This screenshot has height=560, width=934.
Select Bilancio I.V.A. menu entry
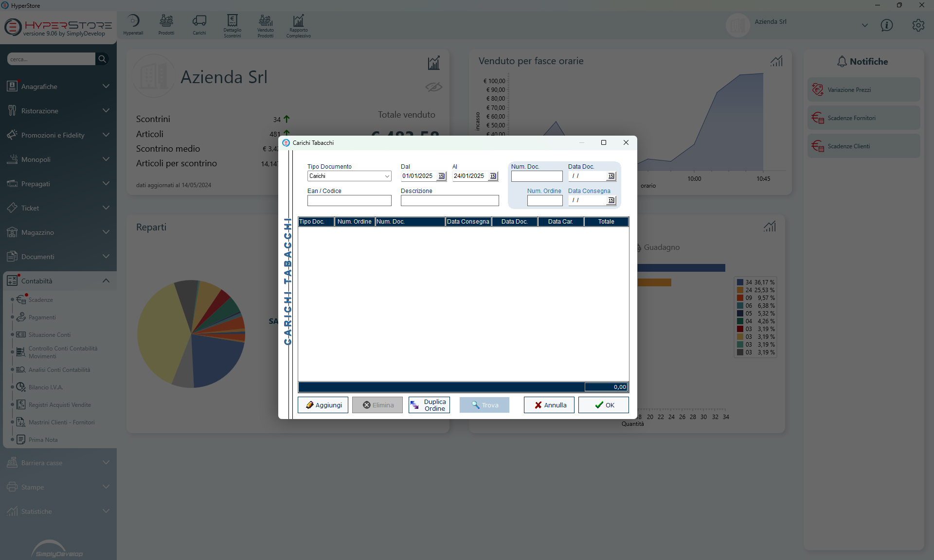pyautogui.click(x=45, y=387)
